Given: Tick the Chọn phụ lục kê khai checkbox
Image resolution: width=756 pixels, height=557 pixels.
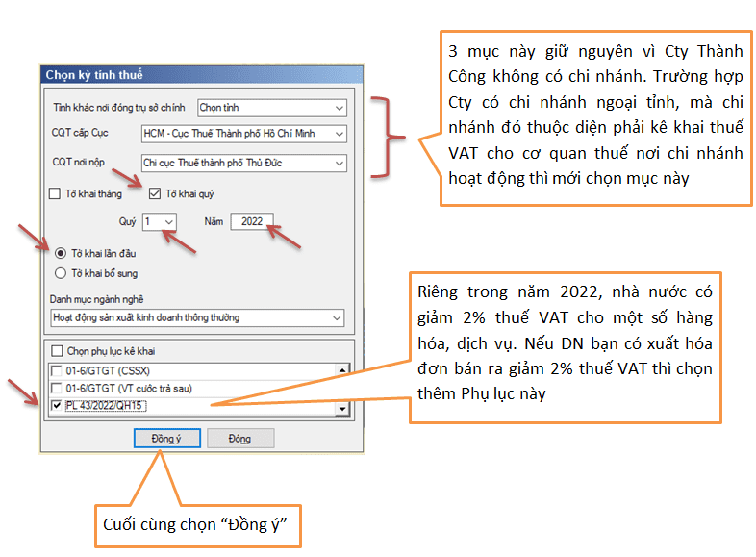Looking at the screenshot, I should pyautogui.click(x=57, y=350).
